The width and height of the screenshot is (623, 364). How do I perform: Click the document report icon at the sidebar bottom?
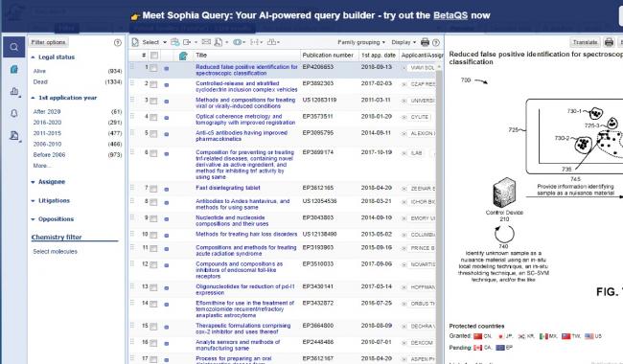14,136
